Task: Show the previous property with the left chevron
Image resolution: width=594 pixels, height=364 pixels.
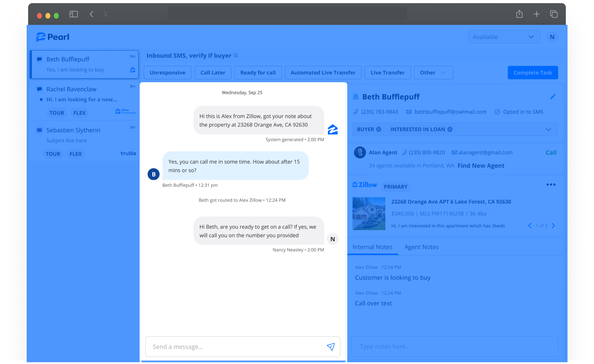Action: pyautogui.click(x=530, y=225)
